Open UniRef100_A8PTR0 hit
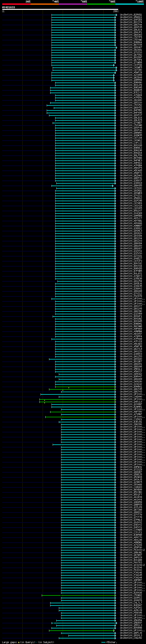 131,412
